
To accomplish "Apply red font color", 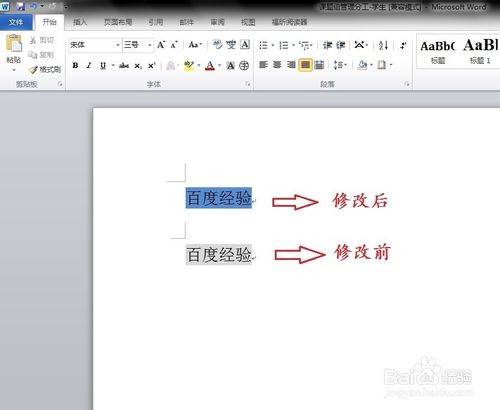I will pos(210,65).
